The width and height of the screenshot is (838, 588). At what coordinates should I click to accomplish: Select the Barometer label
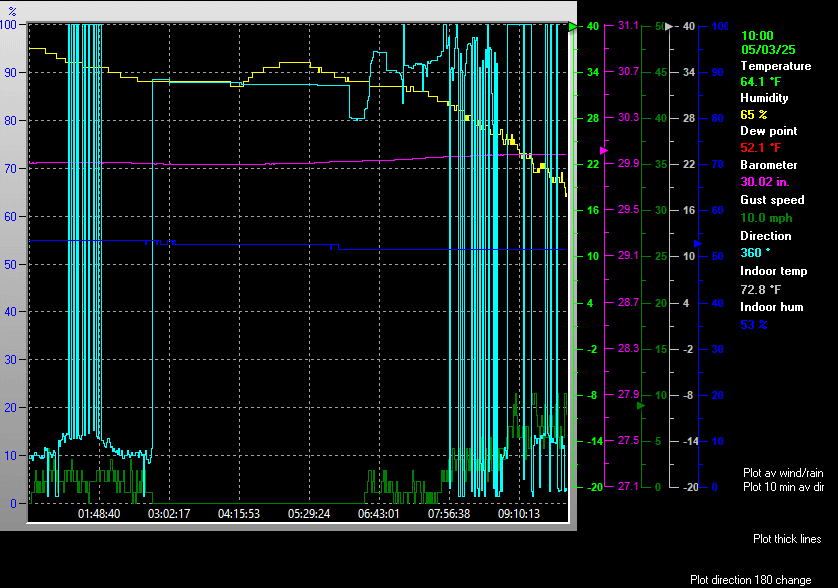[769, 165]
